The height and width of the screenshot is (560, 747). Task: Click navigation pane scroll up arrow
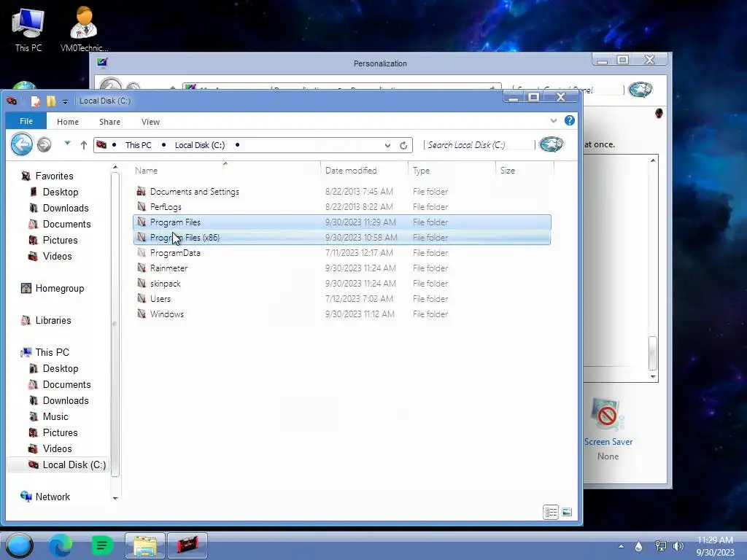tap(115, 167)
